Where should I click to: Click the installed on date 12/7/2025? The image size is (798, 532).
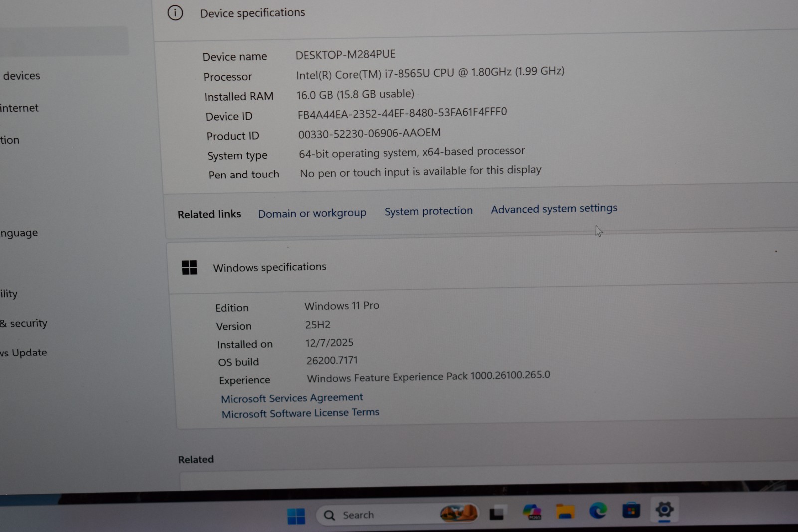point(329,343)
